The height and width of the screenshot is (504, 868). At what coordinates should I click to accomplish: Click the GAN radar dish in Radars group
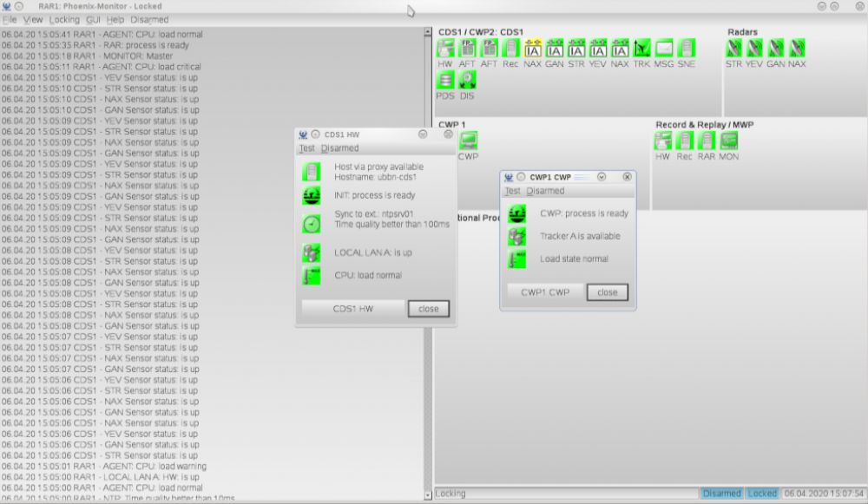click(775, 49)
